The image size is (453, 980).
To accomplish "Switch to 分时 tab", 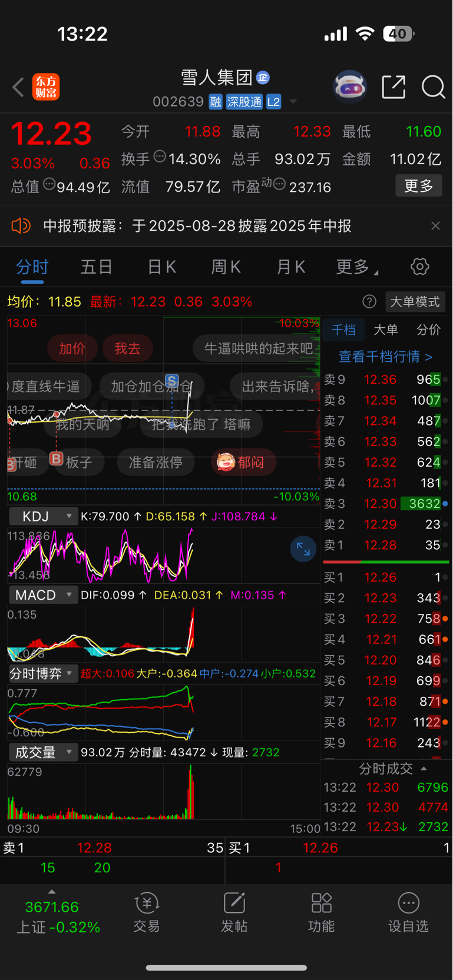I will pos(32,267).
